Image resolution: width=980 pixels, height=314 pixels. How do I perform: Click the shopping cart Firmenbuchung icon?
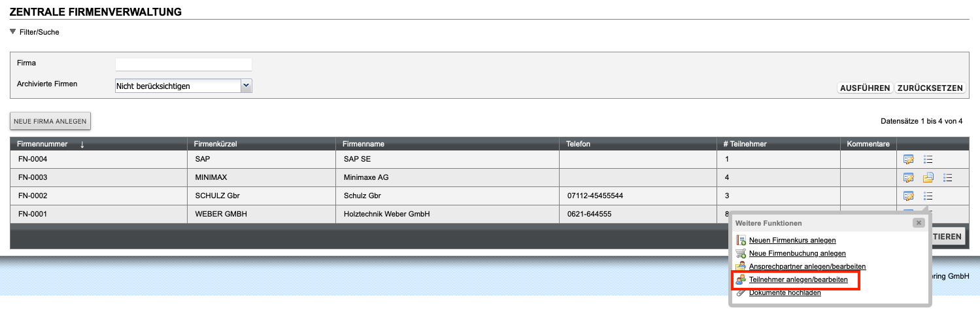coord(741,253)
